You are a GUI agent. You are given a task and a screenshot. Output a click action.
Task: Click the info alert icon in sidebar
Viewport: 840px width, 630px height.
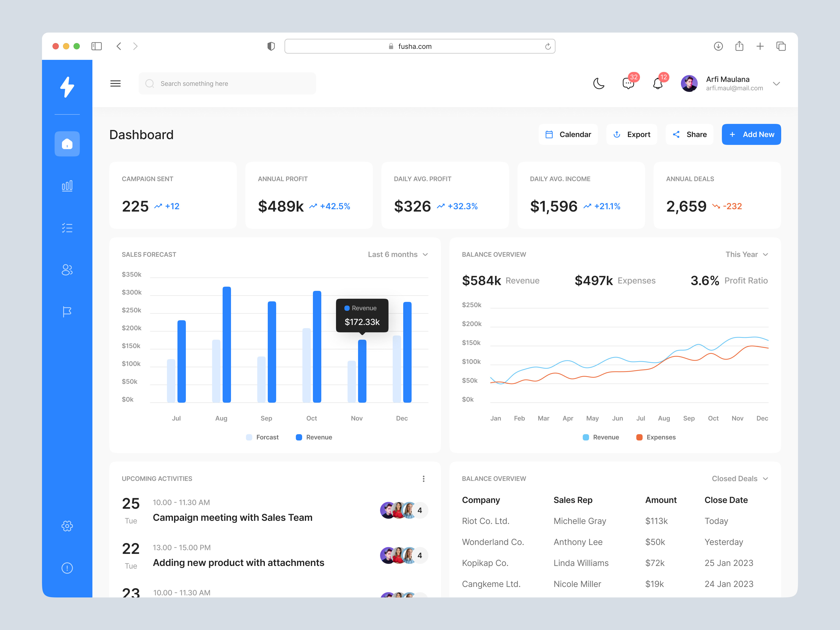tap(67, 568)
